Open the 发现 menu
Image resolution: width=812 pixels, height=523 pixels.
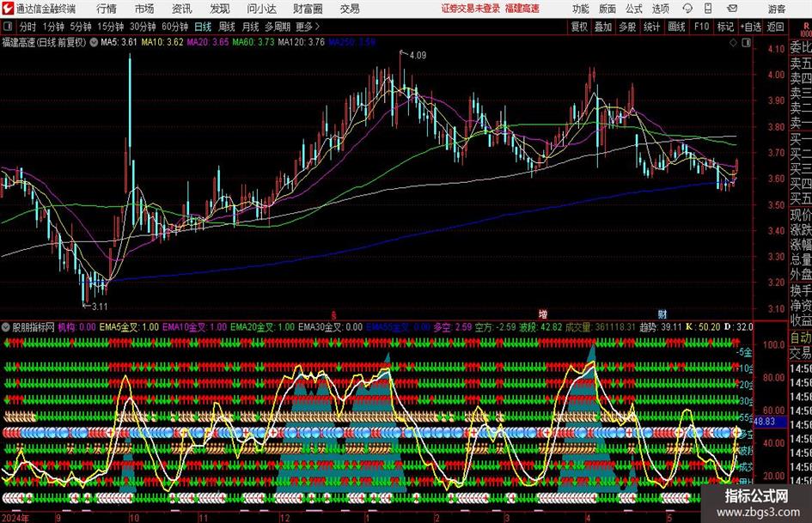tap(220, 9)
